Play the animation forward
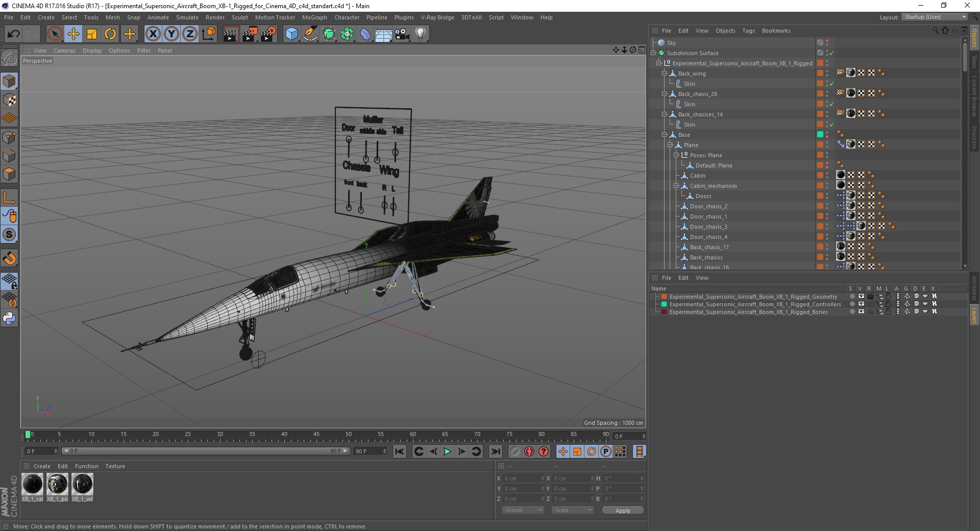This screenshot has width=980, height=531. (447, 451)
